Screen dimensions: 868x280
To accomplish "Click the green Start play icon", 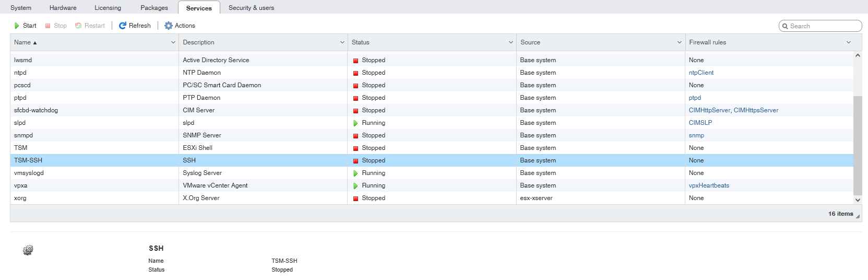I will (x=17, y=26).
